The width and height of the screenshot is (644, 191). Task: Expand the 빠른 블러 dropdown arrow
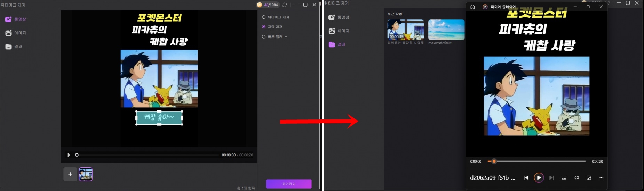pos(286,37)
